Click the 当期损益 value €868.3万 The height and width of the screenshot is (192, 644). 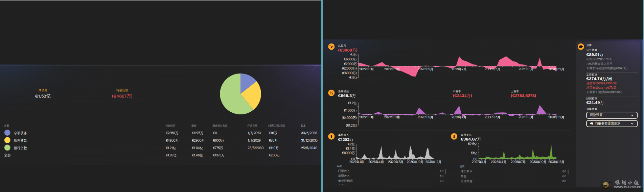[x=347, y=96]
